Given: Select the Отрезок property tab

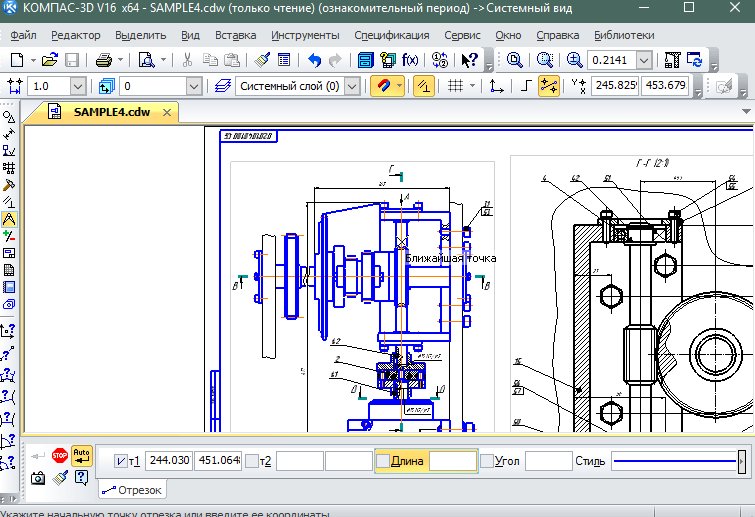Looking at the screenshot, I should [132, 490].
